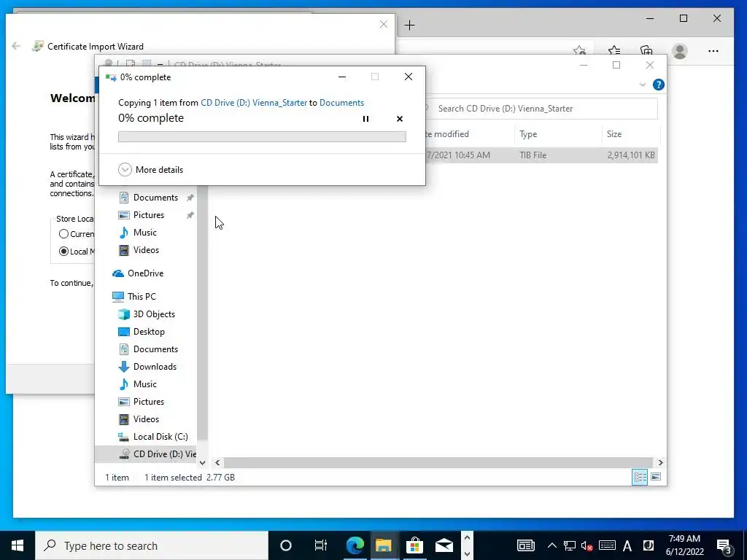Click the copy progress bar
747x560 pixels.
pos(262,136)
